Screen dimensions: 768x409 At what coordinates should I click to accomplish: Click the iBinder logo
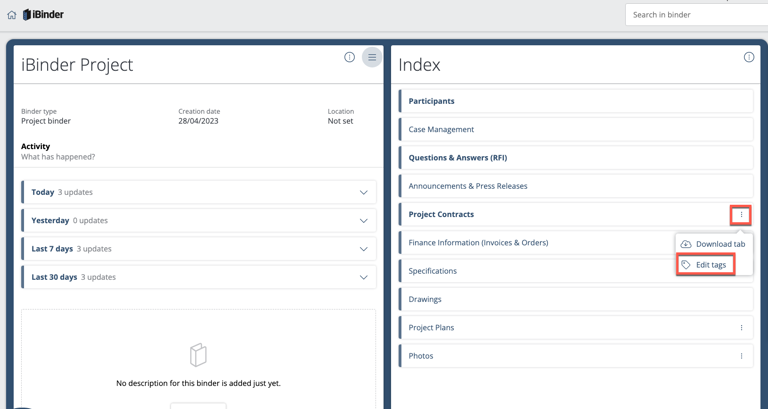[x=43, y=15]
